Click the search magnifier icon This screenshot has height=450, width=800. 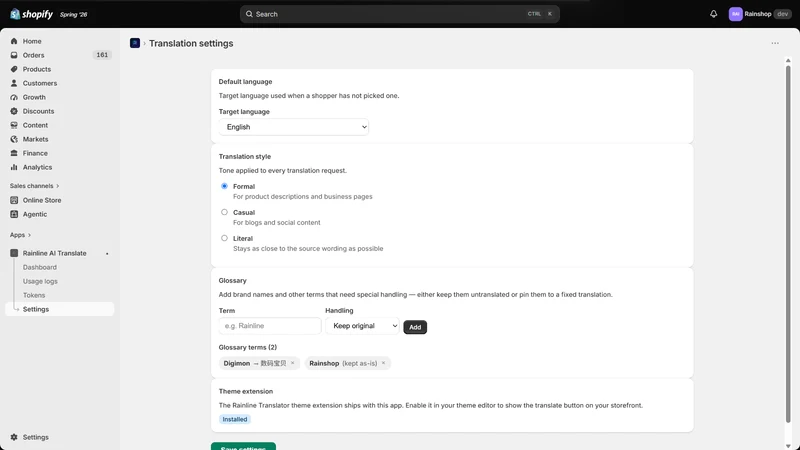[249, 14]
